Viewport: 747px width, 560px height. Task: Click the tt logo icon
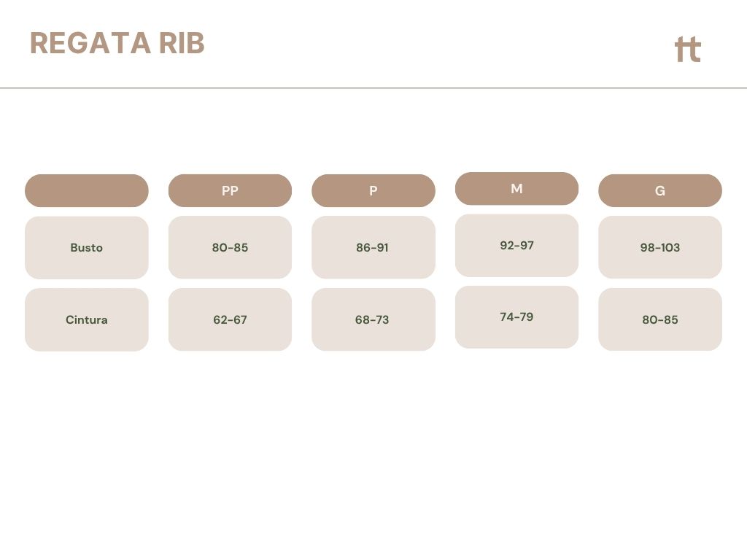688,50
